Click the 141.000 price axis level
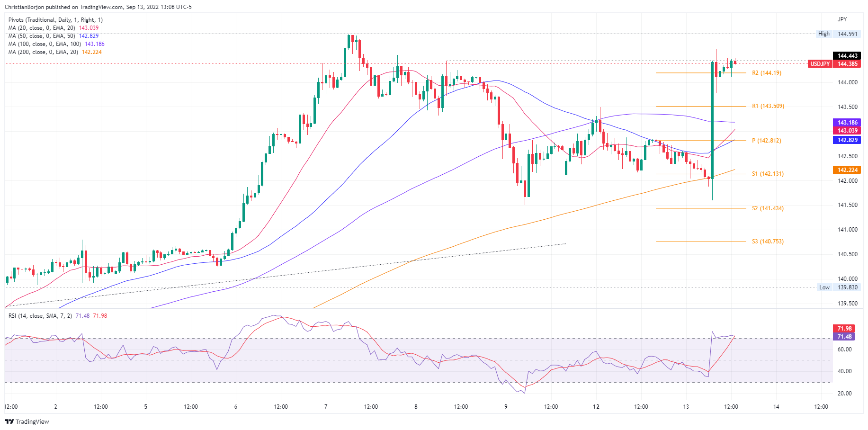Image resolution: width=868 pixels, height=430 pixels. click(x=847, y=230)
